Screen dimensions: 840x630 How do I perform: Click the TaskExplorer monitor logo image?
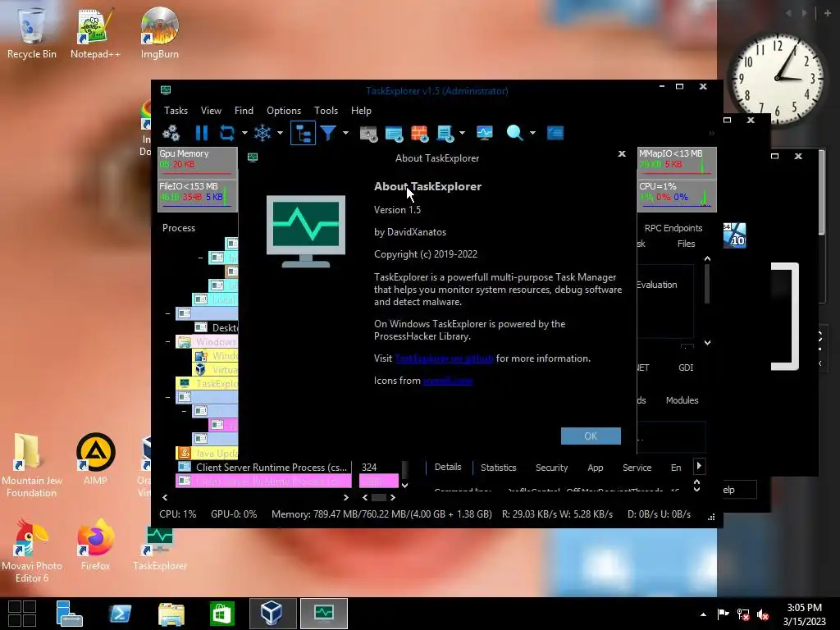click(x=306, y=231)
